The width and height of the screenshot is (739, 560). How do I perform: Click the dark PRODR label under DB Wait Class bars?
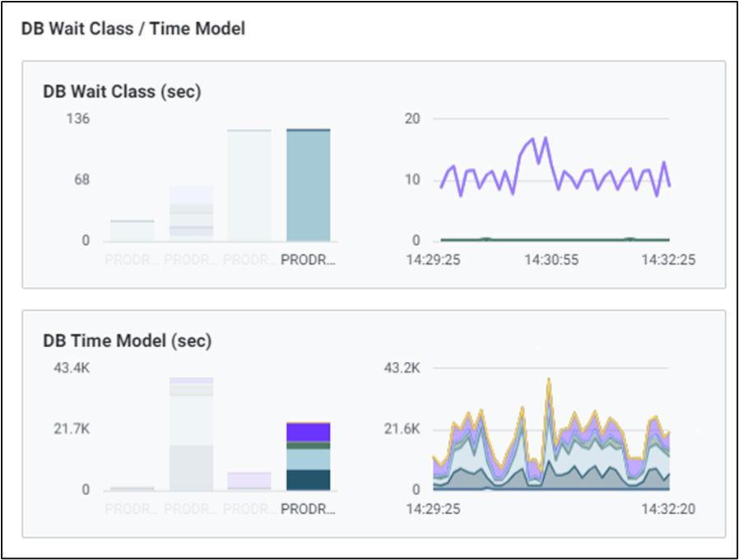tap(308, 260)
